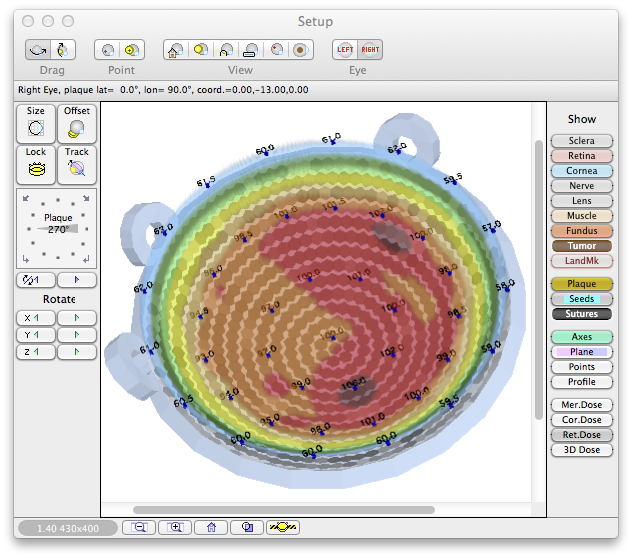Select the LEFT eye button
Viewport: 632px width, 558px height.
(345, 49)
